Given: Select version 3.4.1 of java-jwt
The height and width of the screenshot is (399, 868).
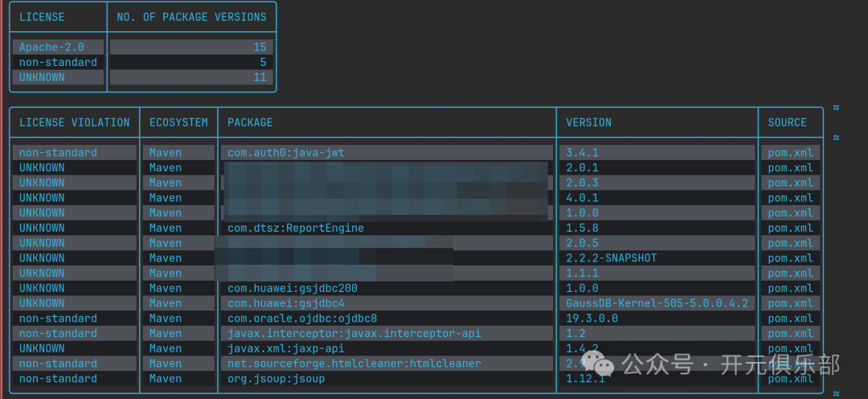Looking at the screenshot, I should (583, 152).
